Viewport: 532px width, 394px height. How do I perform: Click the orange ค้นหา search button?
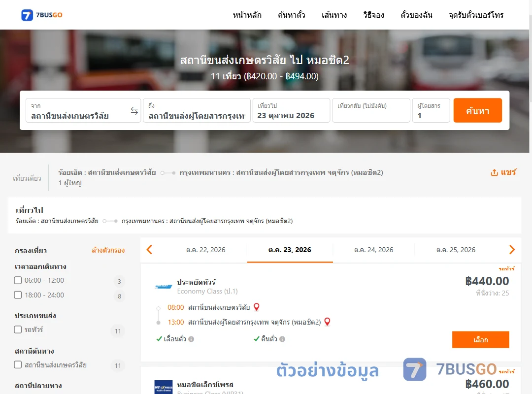[x=477, y=111]
